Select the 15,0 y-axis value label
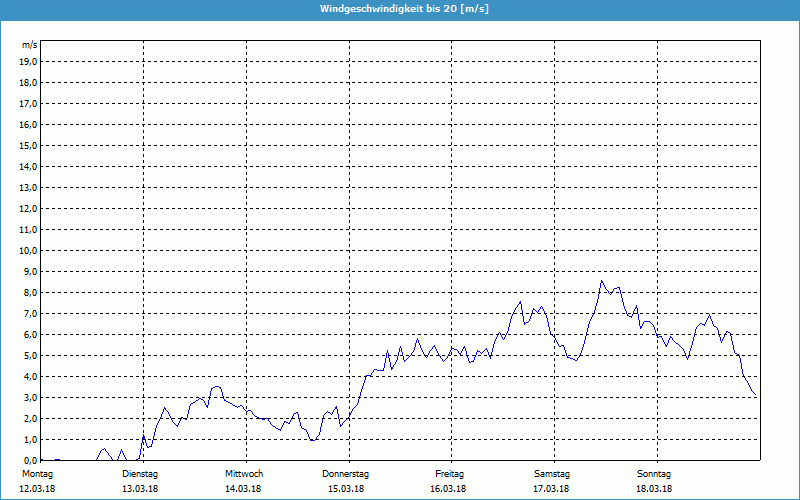This screenshot has height=500, width=800. pos(29,145)
